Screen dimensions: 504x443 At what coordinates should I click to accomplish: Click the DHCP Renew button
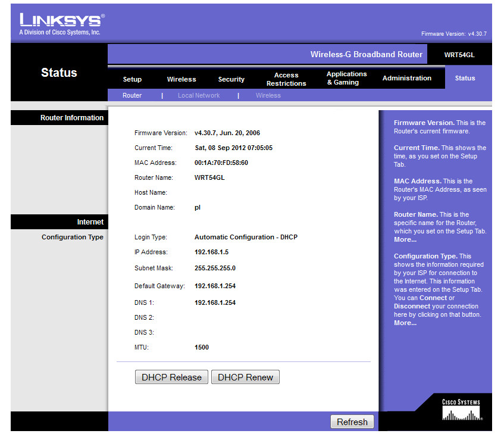[245, 377]
